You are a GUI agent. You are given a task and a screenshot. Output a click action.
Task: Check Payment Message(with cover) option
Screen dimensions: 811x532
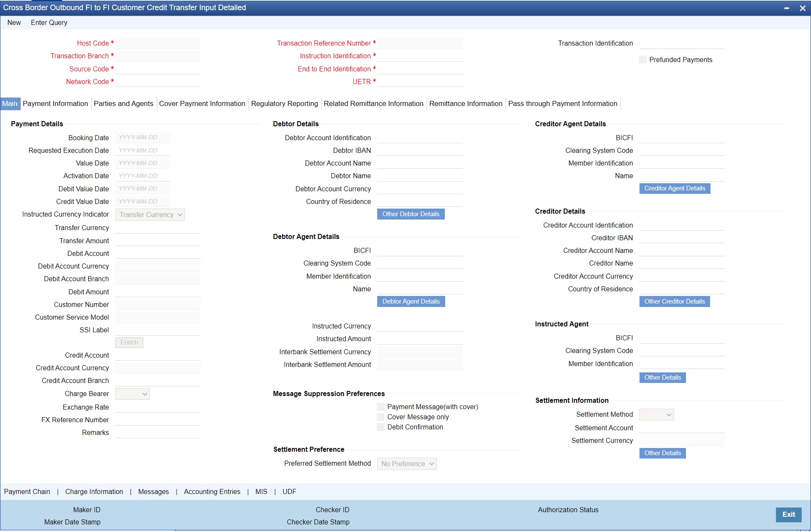pos(381,407)
